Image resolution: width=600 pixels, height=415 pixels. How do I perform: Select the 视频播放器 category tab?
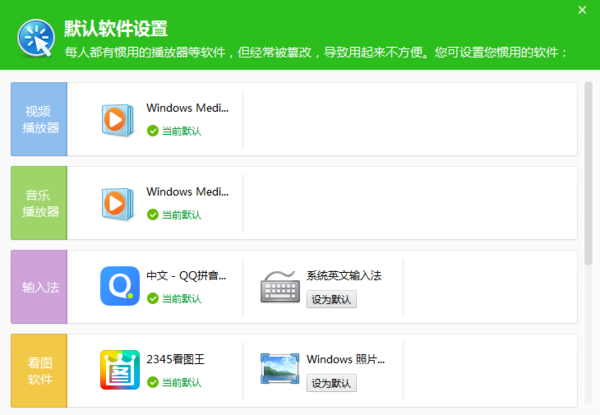point(39,119)
